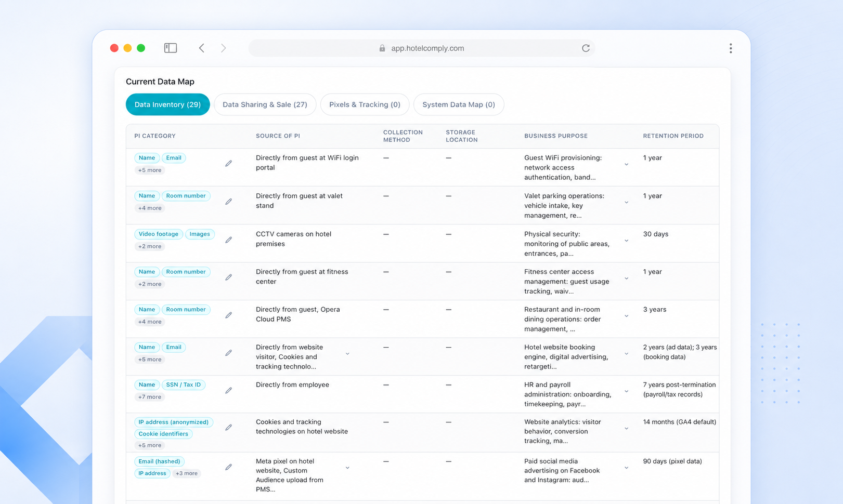
Task: Click the SSN / Tax ID tag
Action: pos(183,384)
